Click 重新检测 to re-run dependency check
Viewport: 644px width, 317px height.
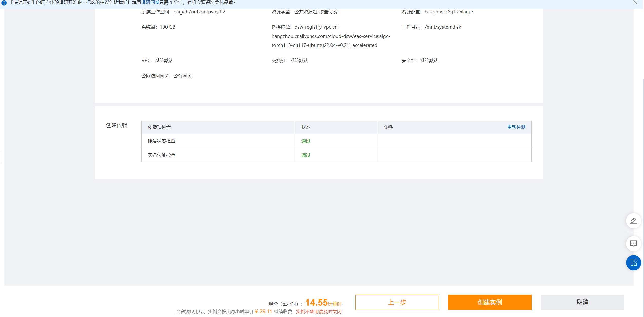[516, 127]
